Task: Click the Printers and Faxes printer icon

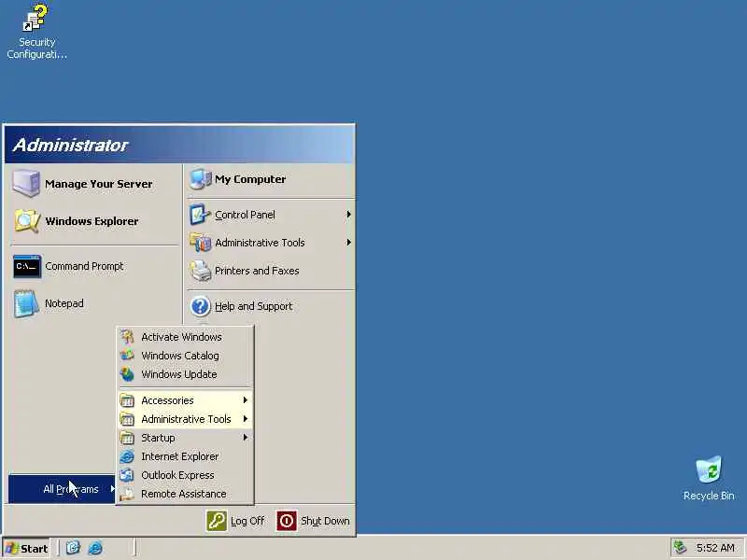Action: click(x=200, y=271)
